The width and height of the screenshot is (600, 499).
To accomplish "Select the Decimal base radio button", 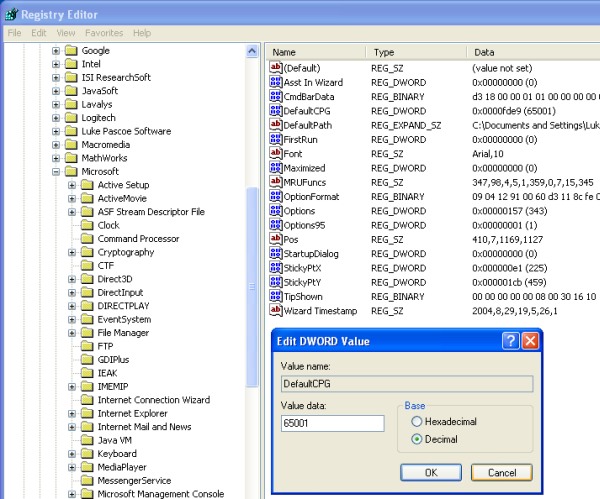I will click(x=416, y=439).
